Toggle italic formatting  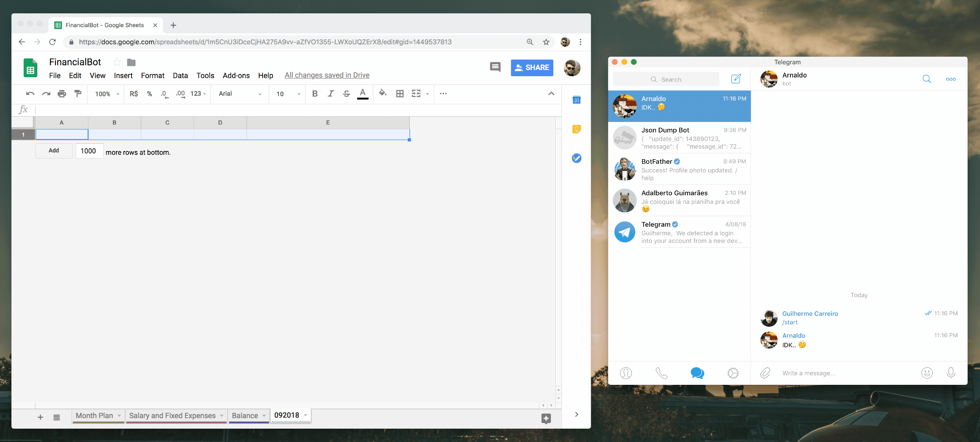[330, 94]
